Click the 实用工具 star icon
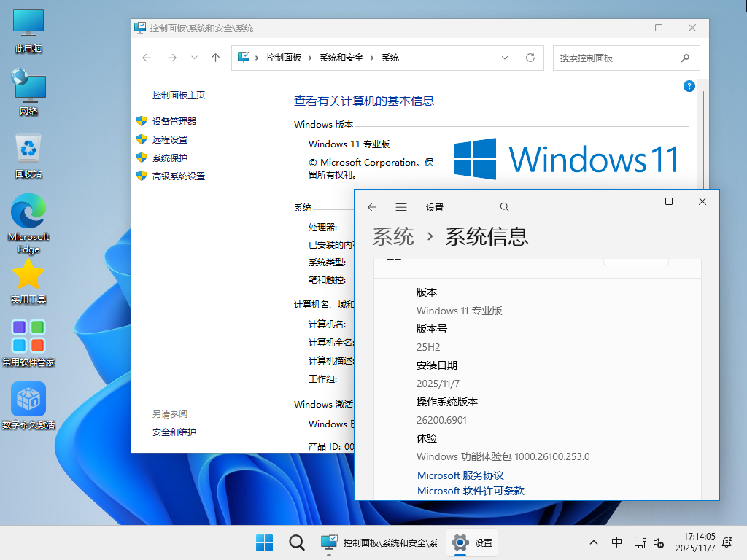Viewport: 747px width, 560px height. point(28,276)
